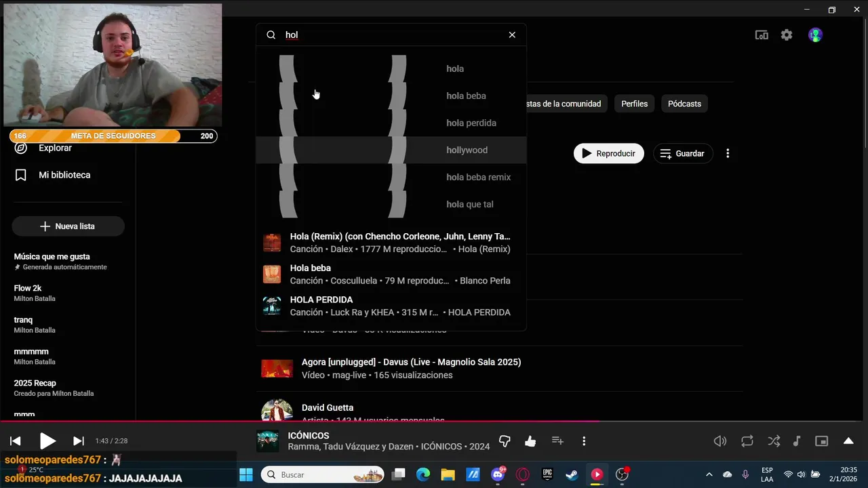Add the current song to a playlist

(557, 441)
